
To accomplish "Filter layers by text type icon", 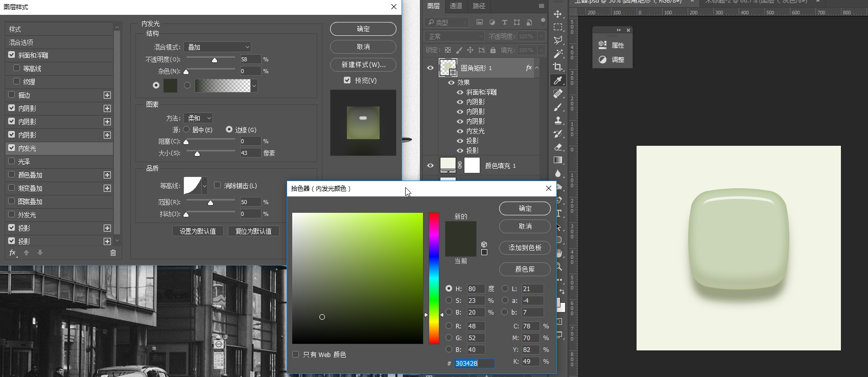I will (504, 22).
